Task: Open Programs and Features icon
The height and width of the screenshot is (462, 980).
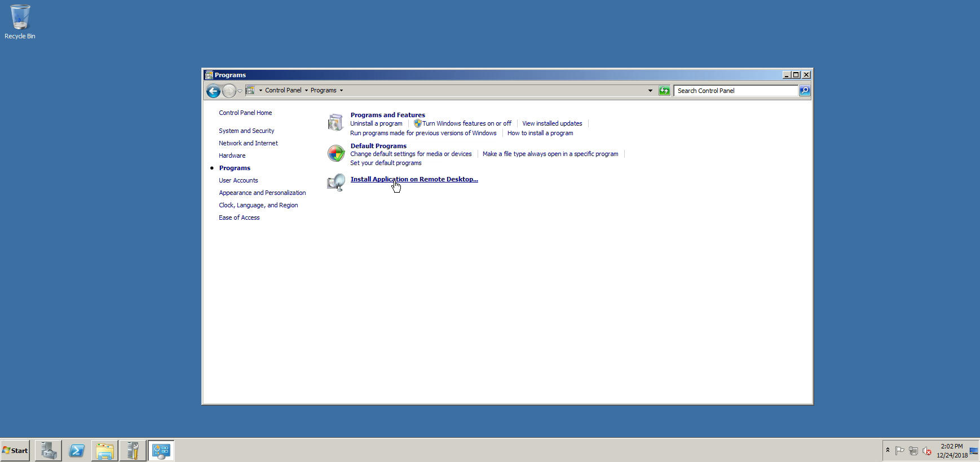Action: [x=336, y=123]
